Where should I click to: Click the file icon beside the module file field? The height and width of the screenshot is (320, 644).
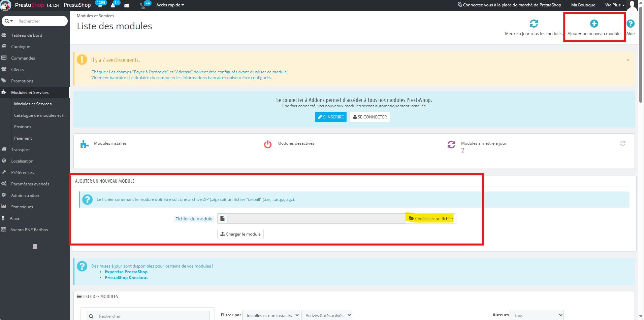point(222,219)
